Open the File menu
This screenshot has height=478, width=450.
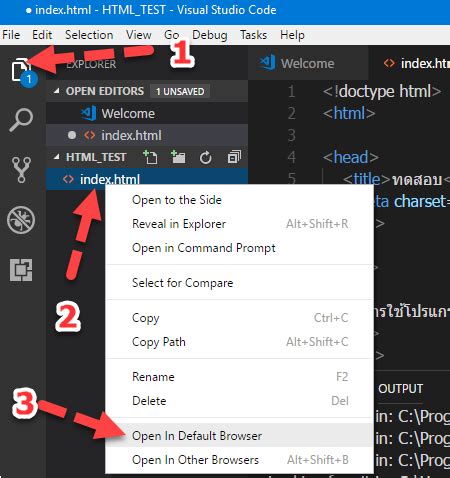11,35
